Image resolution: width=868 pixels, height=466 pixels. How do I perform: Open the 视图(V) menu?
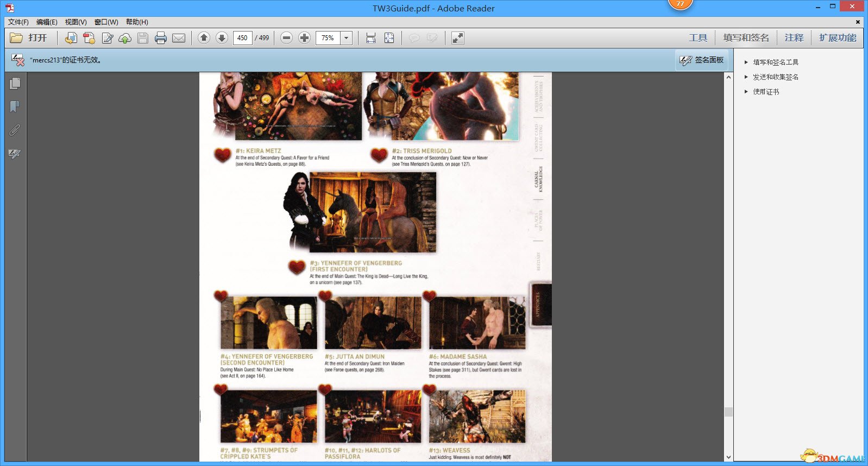click(x=76, y=22)
